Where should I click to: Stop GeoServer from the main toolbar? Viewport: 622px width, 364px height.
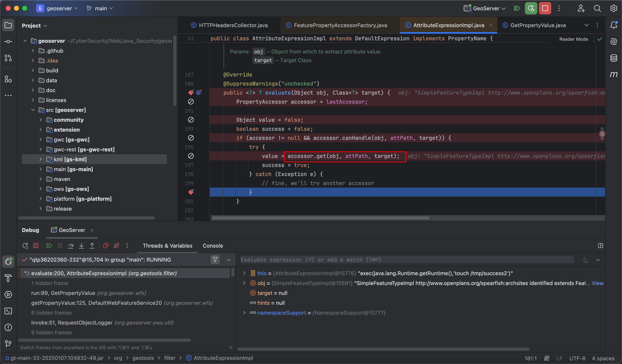point(545,8)
